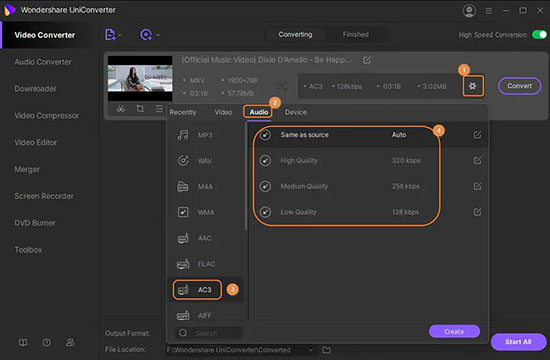Edit the High Quality preset

[477, 161]
